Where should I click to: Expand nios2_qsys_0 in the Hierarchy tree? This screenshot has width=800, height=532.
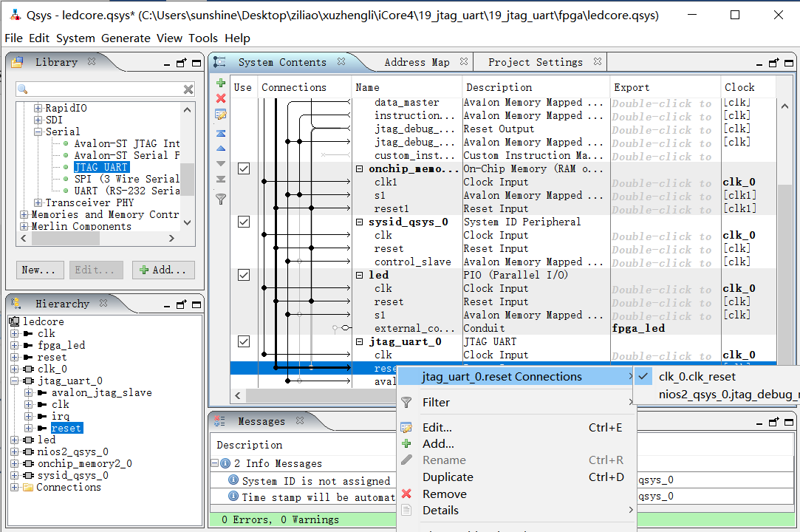[x=15, y=452]
